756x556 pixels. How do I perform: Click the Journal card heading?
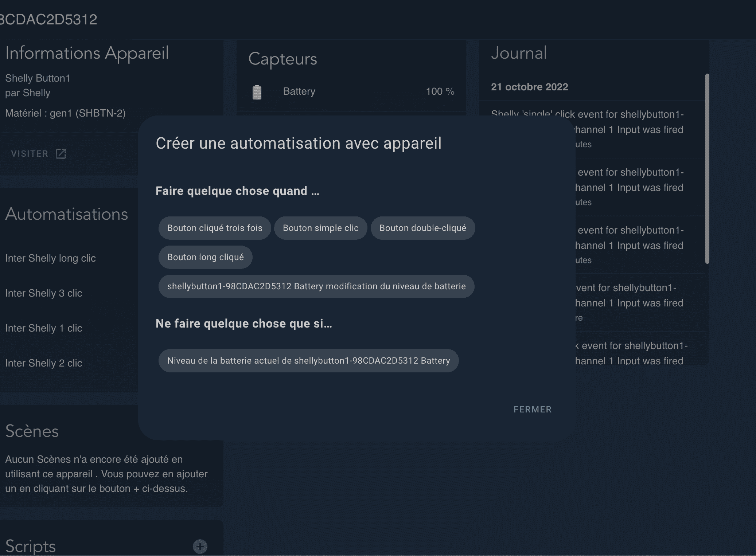[x=519, y=53]
